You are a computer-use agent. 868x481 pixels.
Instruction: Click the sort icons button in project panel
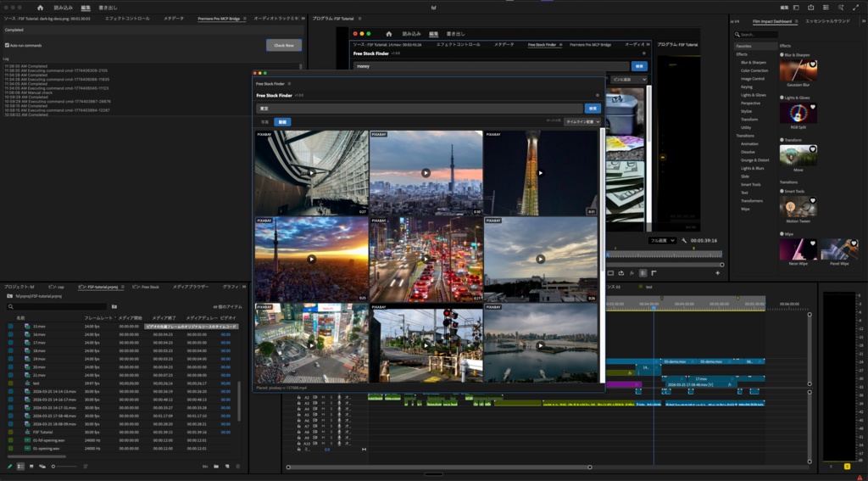pyautogui.click(x=86, y=467)
